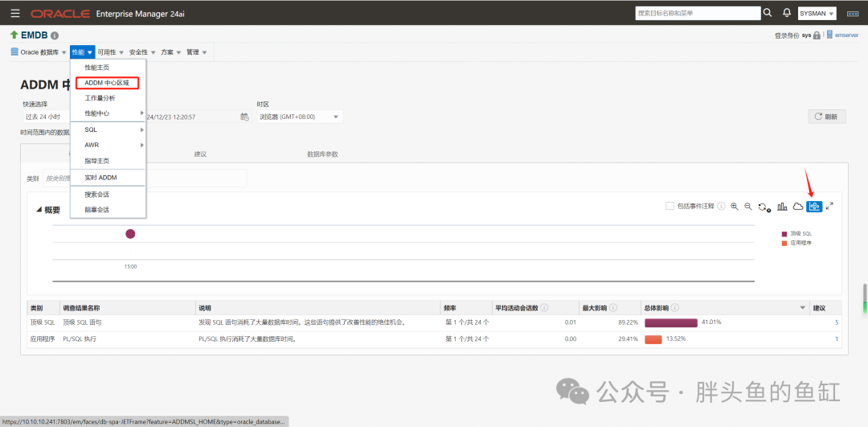This screenshot has width=868, height=427.
Task: Enable the 包括事件注释 checkbox
Action: click(x=669, y=206)
